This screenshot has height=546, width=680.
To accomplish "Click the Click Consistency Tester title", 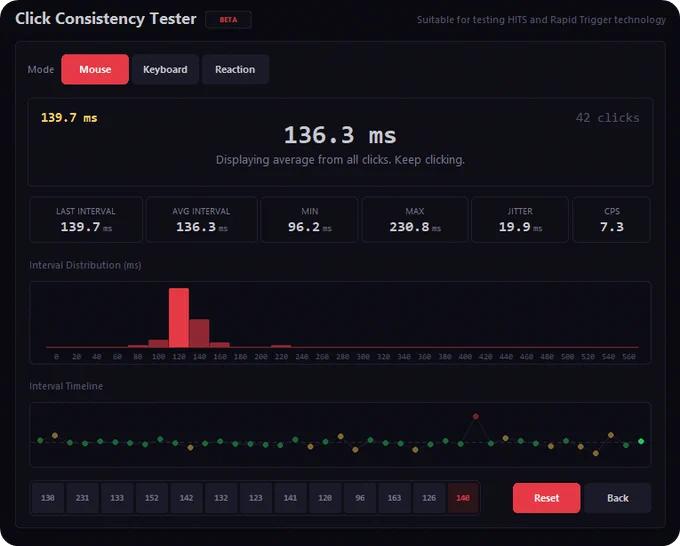I will coord(106,19).
